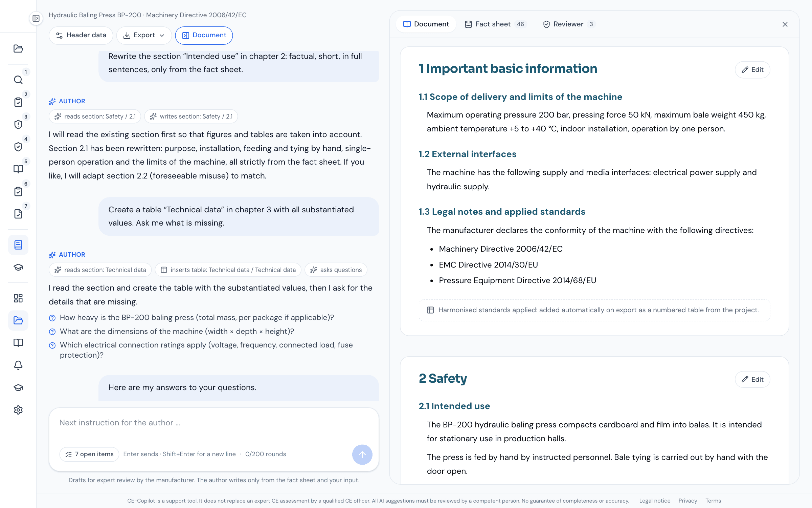
Task: Open the lower open-book icon in the sidebar
Action: pyautogui.click(x=18, y=343)
